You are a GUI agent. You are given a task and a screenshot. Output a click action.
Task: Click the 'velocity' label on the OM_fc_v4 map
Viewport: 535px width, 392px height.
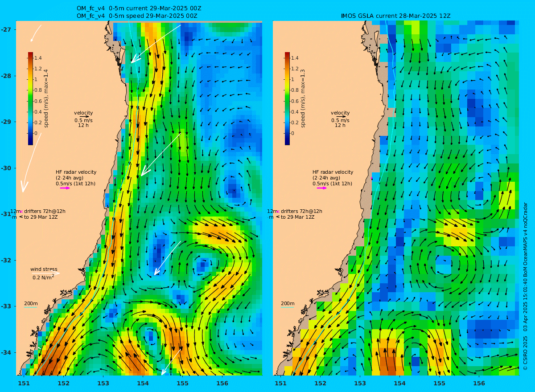click(83, 113)
